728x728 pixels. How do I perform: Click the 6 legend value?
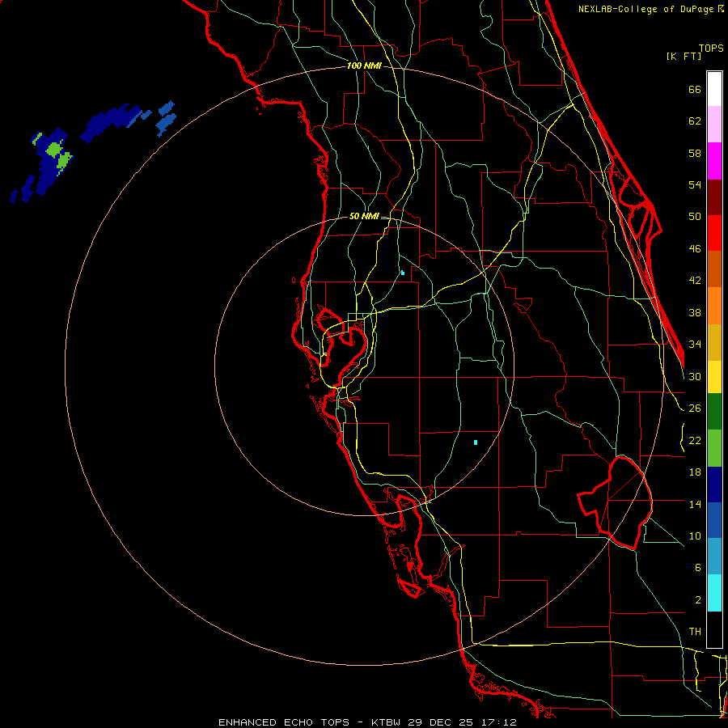698,568
